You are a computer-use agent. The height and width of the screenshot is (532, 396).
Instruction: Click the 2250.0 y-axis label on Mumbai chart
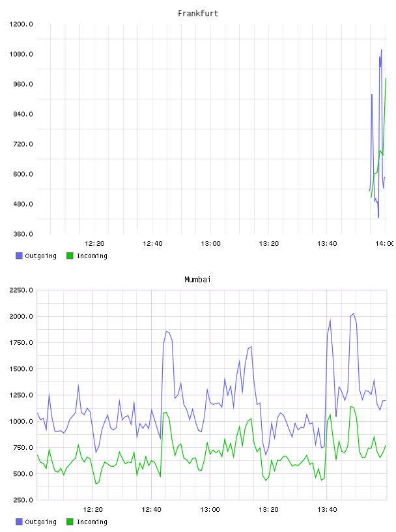point(21,290)
